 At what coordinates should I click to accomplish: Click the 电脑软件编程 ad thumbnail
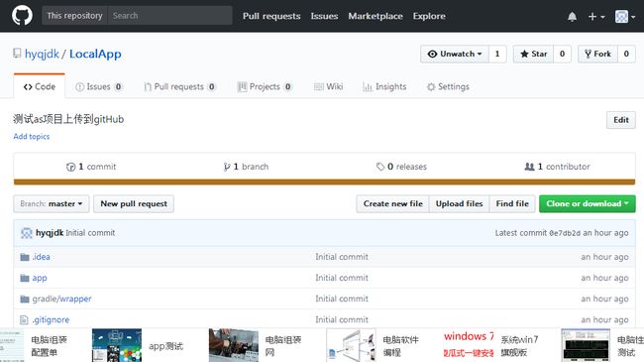click(x=351, y=345)
